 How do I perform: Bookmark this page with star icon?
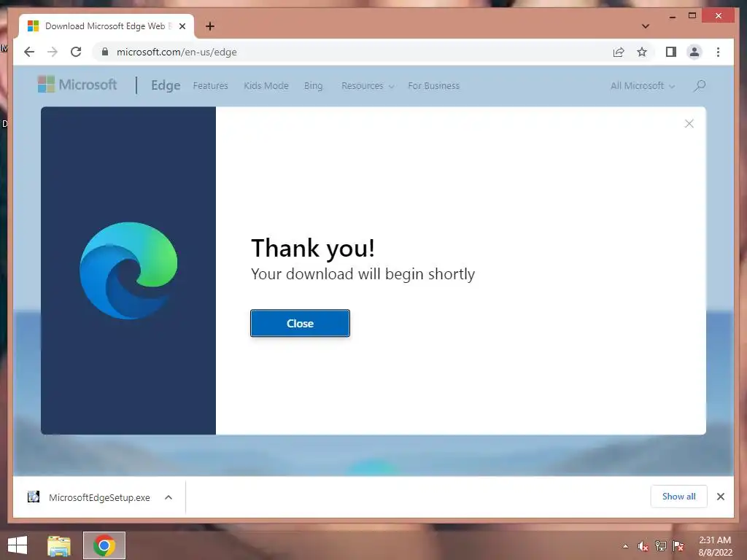pos(642,52)
